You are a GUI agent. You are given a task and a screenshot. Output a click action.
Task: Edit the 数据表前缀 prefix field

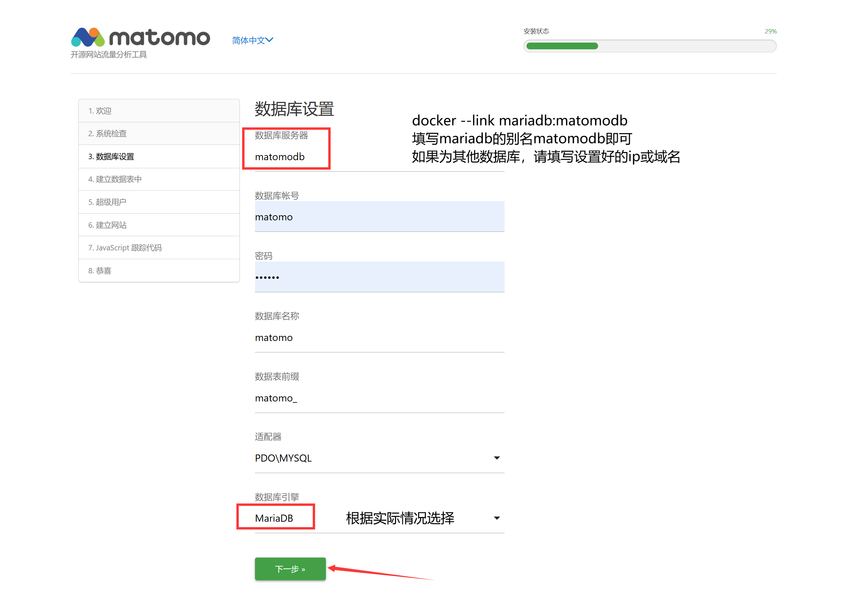pos(379,398)
